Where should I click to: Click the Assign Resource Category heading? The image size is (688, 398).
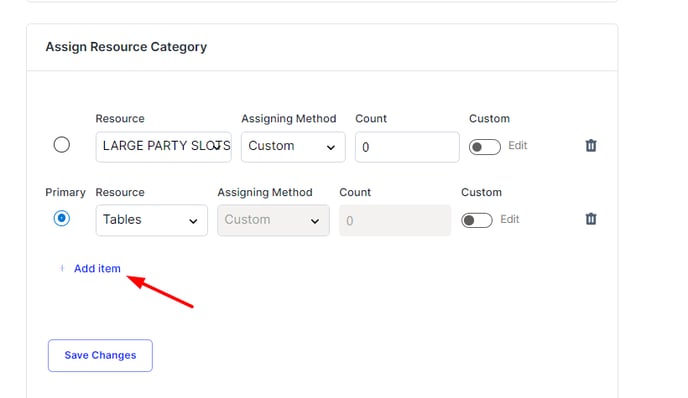126,47
